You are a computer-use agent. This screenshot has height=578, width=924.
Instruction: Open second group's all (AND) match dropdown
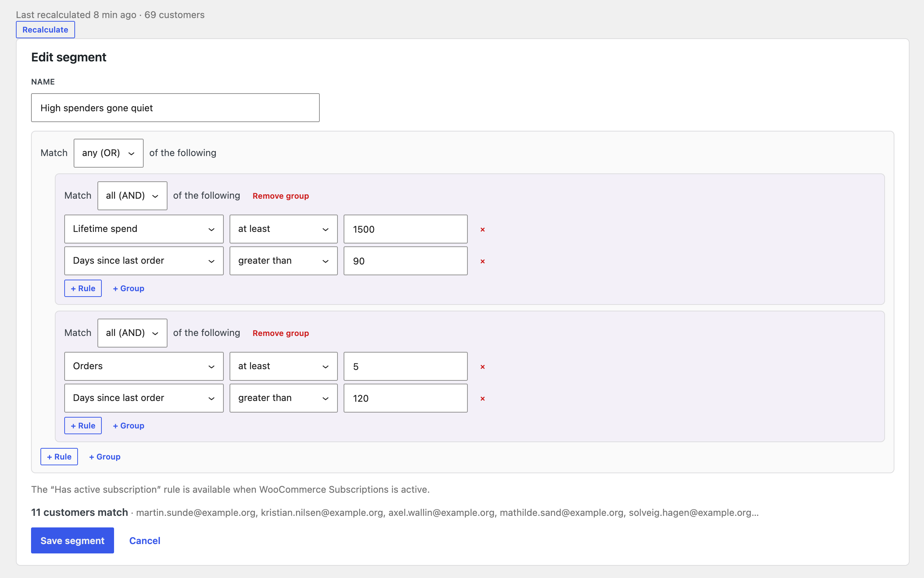(x=132, y=333)
